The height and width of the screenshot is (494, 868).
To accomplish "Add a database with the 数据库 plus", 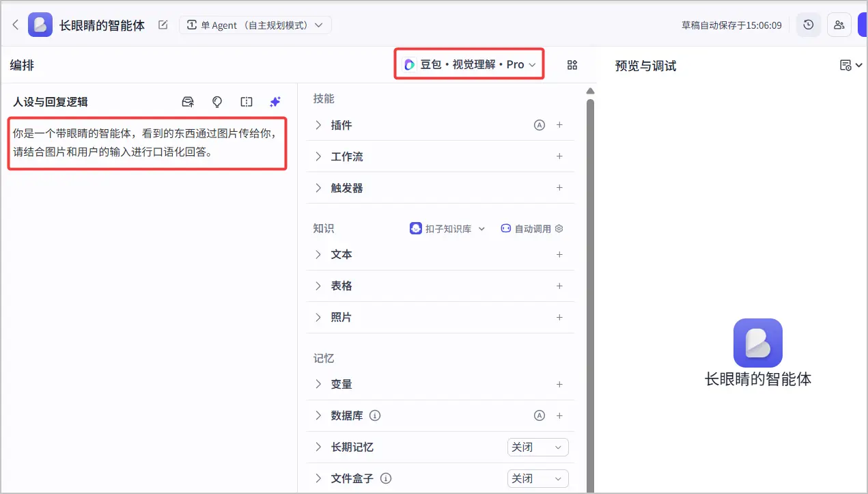I will click(x=559, y=415).
